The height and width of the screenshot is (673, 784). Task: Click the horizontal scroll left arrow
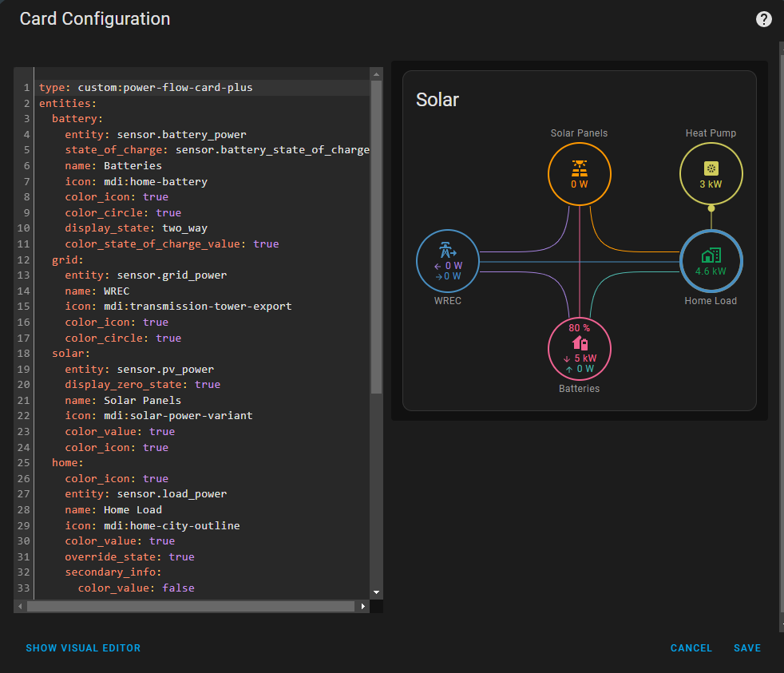click(x=20, y=607)
